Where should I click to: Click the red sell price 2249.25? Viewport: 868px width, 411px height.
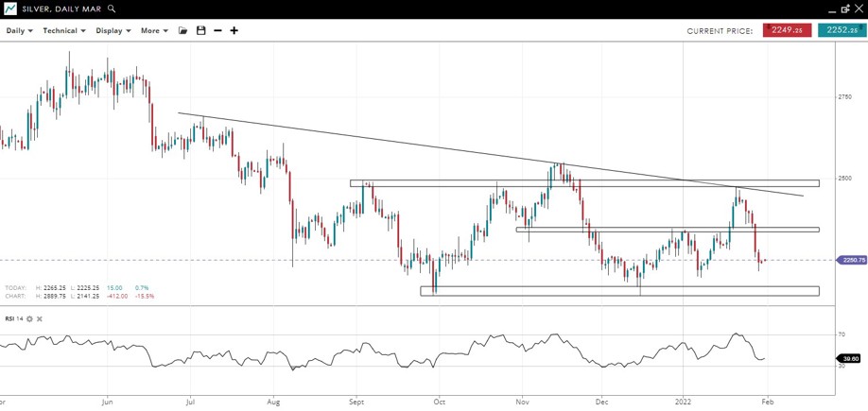click(x=787, y=30)
